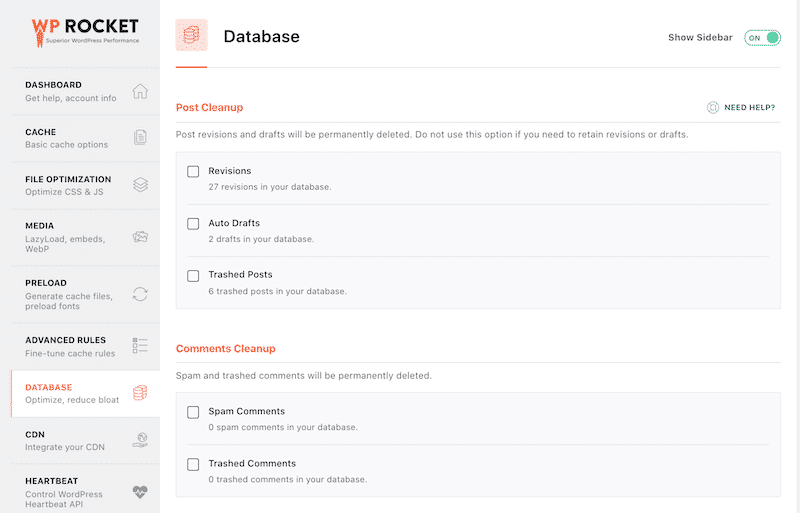Click '0 spam comments in your database.' text
This screenshot has width=800, height=513.
(x=283, y=427)
